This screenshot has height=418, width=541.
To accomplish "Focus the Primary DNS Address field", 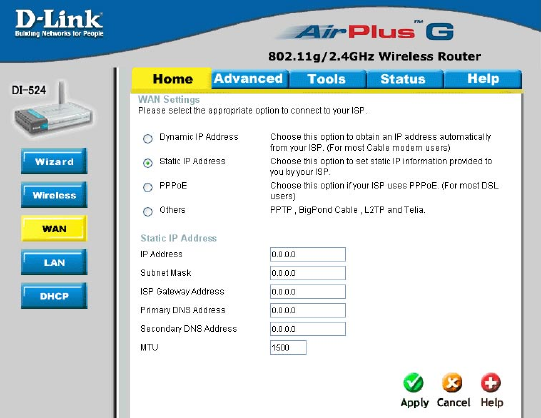I will pos(308,310).
